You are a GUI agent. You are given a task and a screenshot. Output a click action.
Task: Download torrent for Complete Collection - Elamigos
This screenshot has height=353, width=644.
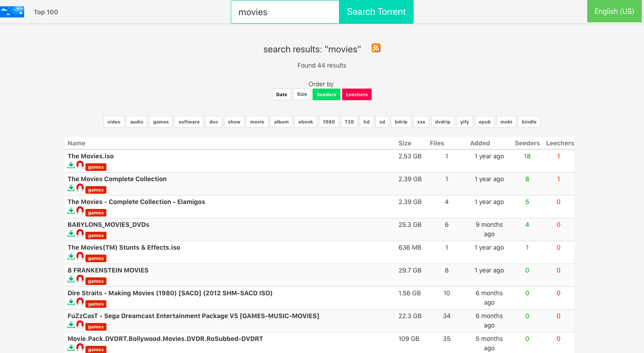(x=71, y=211)
